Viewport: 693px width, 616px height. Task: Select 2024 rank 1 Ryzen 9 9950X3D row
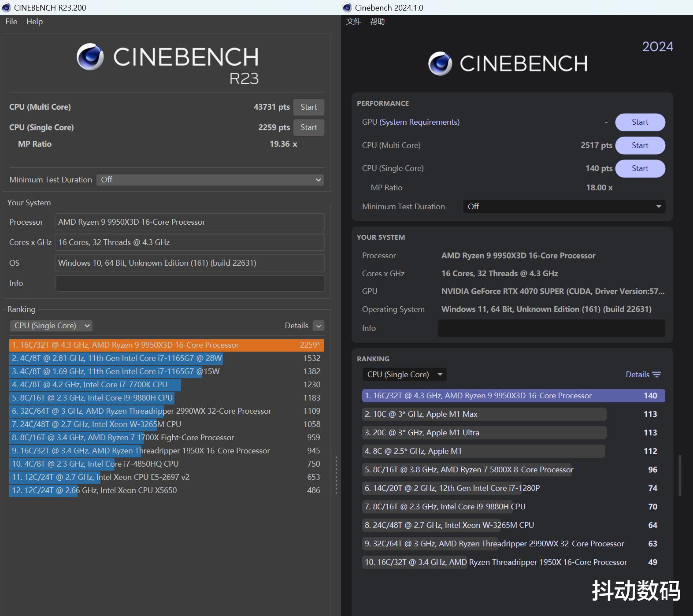[x=514, y=396]
